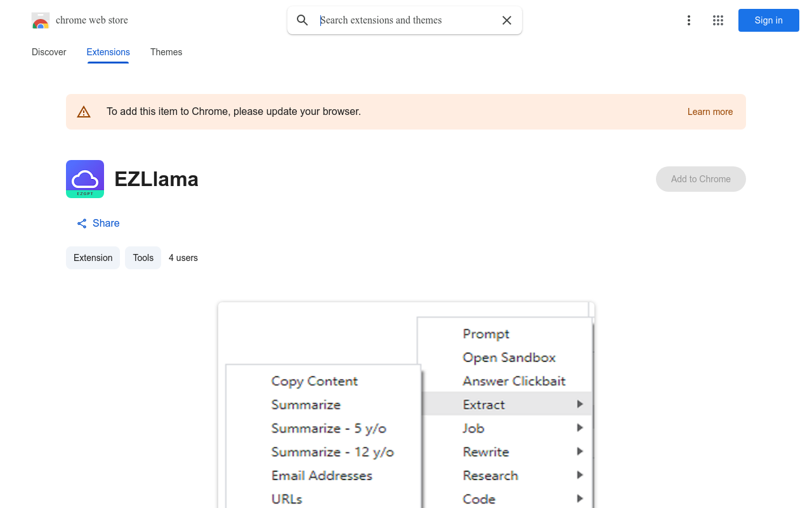Open the Google apps grid
The height and width of the screenshot is (508, 812).
[718, 20]
